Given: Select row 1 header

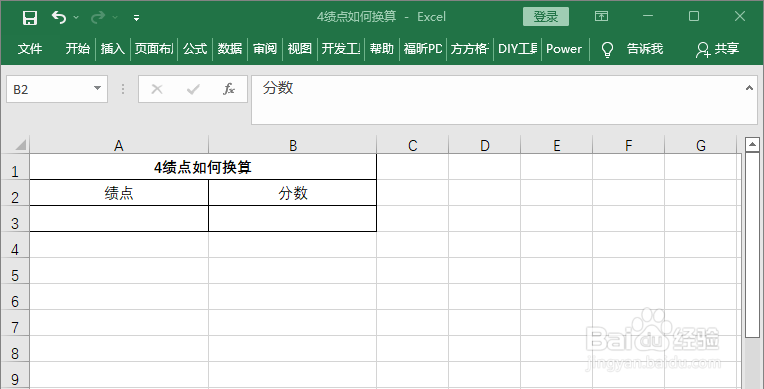Looking at the screenshot, I should pos(15,167).
